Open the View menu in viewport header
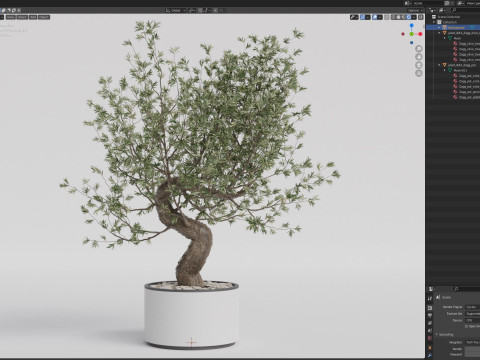Screen dimensions: 480x360 tap(11, 17)
